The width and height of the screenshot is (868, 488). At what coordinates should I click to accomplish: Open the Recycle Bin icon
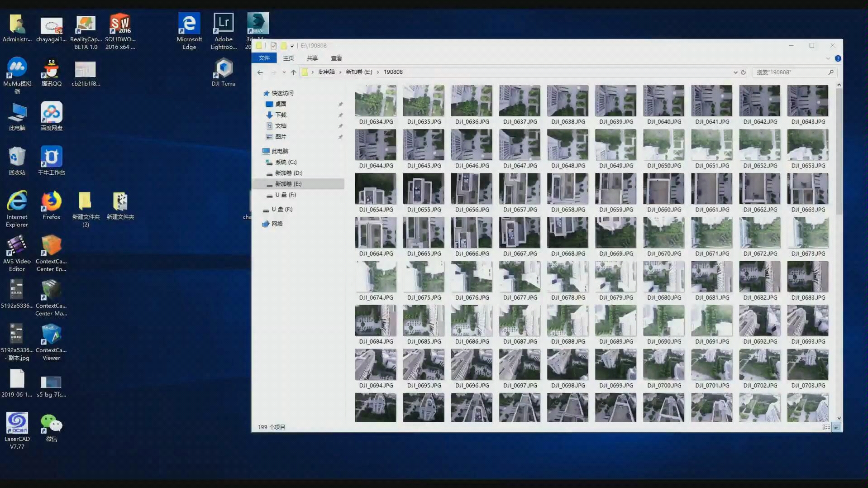[17, 161]
